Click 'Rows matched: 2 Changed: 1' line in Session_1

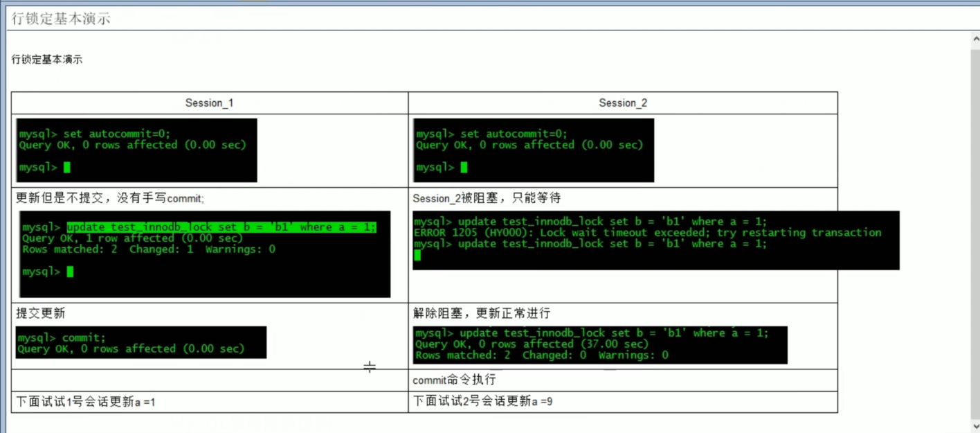pos(149,249)
